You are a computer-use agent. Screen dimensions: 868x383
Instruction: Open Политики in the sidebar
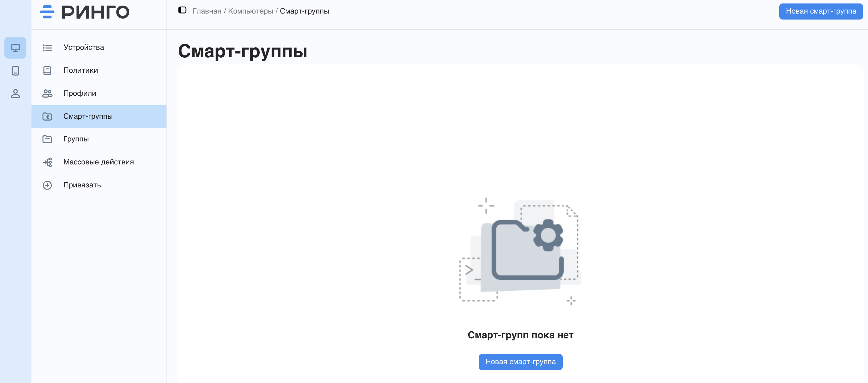(x=99, y=71)
